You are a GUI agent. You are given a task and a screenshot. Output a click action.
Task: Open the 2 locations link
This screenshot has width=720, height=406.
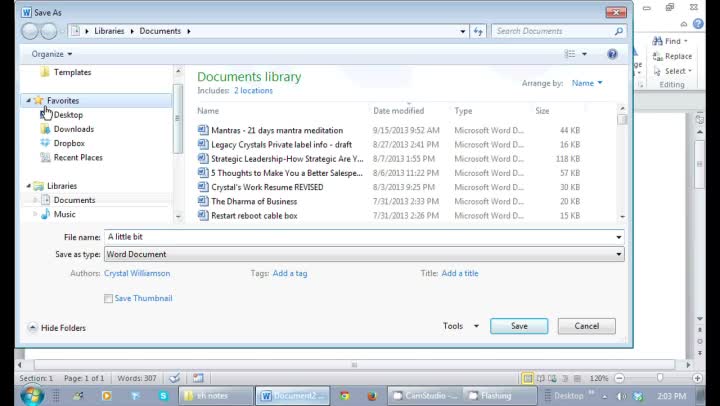253,90
